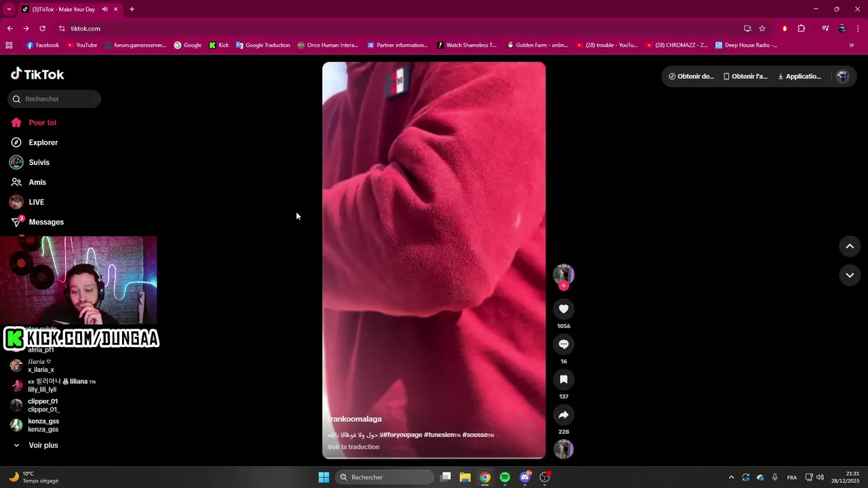The image size is (868, 488).
Task: Go to previous video with up arrow
Action: [x=850, y=247]
